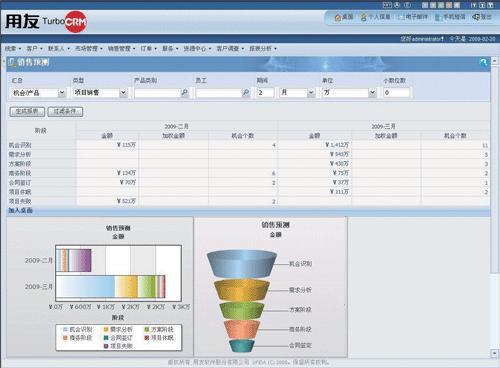Open the 报表分析 menu
The width and height of the screenshot is (500, 368).
(263, 49)
